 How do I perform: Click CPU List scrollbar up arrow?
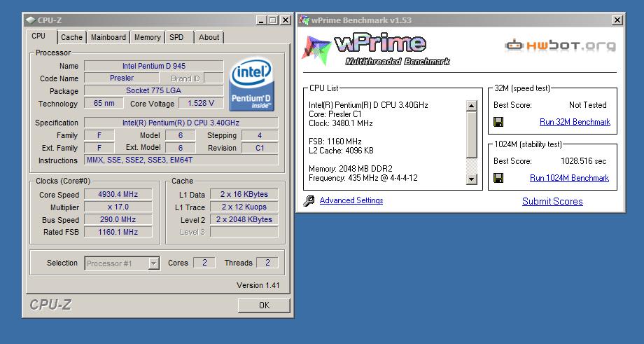472,106
